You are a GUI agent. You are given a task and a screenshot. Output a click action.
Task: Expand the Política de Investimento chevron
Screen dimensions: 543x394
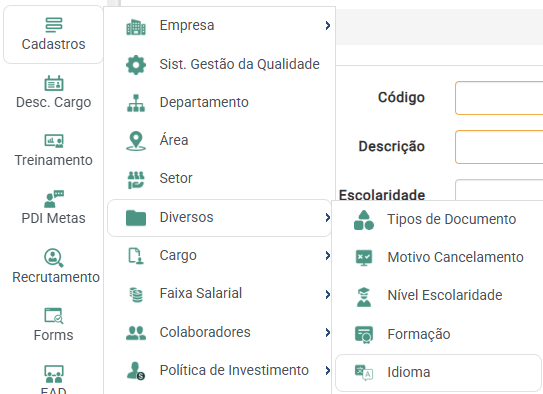[x=328, y=370]
